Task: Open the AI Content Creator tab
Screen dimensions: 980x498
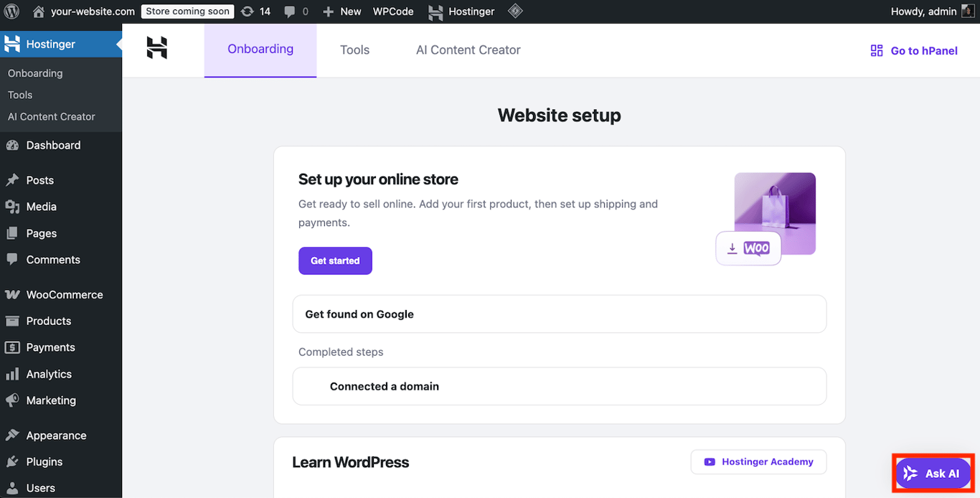Action: (x=468, y=50)
